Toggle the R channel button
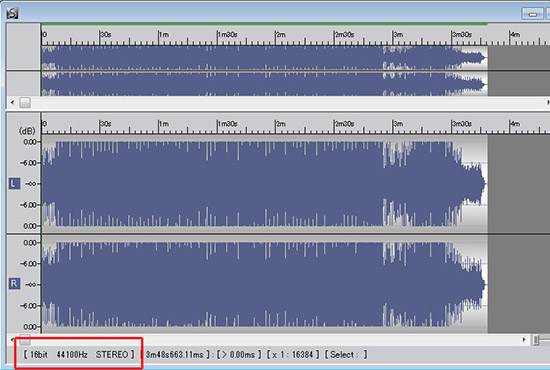550x370 pixels. click(x=14, y=284)
